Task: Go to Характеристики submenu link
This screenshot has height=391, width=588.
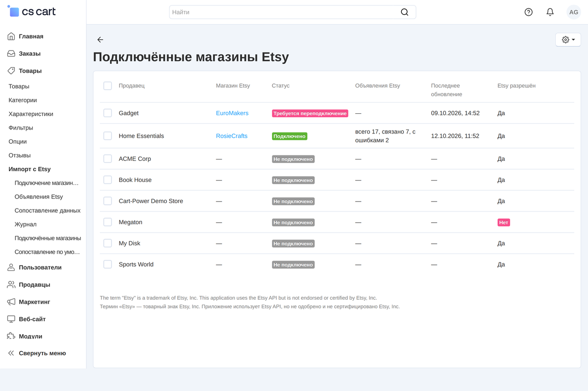Action: [x=31, y=114]
